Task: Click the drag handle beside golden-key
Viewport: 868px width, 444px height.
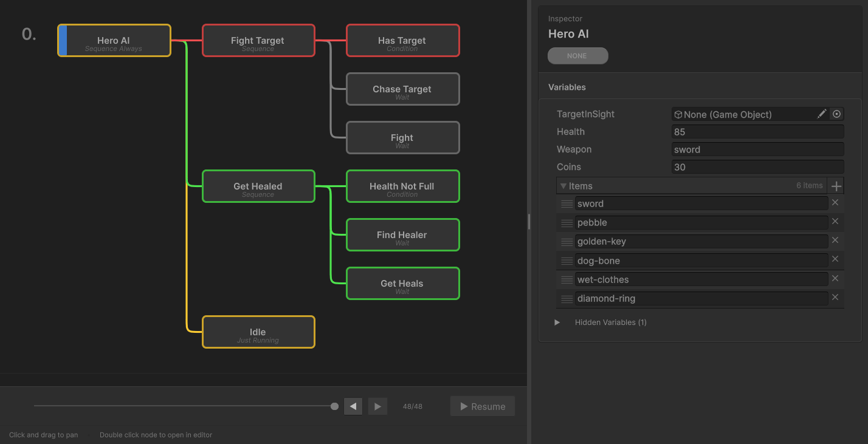Action: (566, 241)
